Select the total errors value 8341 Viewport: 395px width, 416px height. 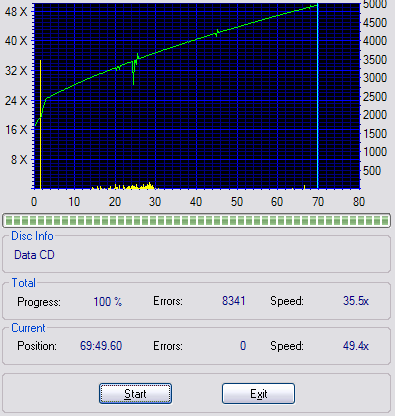tap(234, 301)
